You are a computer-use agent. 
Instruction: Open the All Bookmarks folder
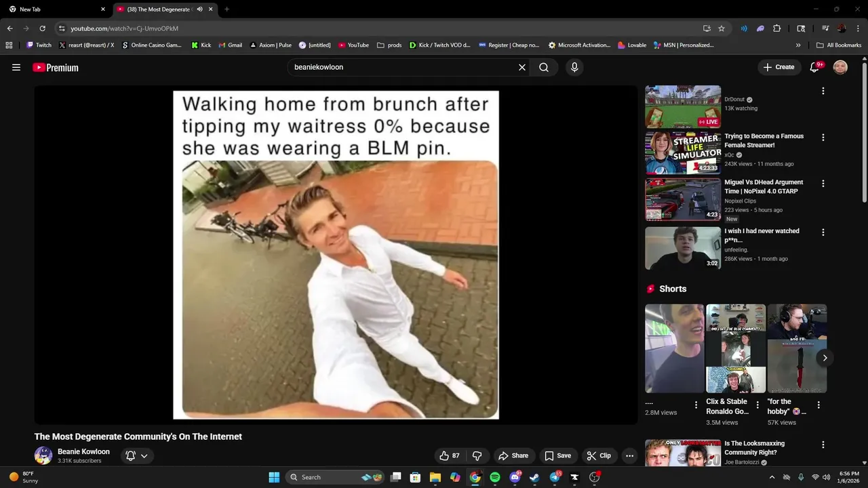(839, 45)
